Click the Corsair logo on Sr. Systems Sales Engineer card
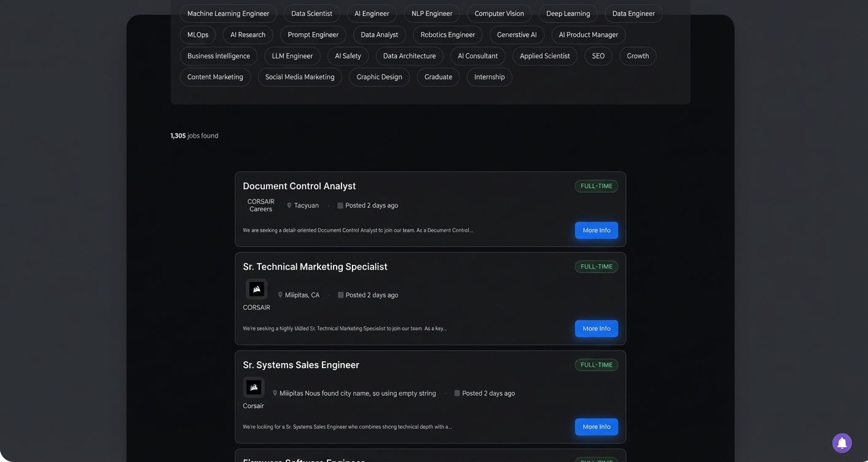The image size is (868, 462). (x=253, y=387)
